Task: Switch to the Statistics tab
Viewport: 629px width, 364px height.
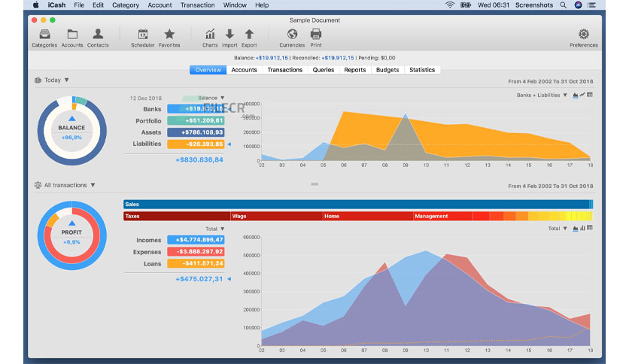Action: tap(422, 70)
